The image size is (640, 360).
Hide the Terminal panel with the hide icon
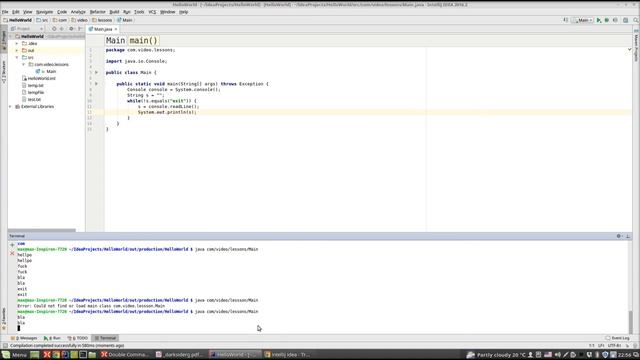628,236
